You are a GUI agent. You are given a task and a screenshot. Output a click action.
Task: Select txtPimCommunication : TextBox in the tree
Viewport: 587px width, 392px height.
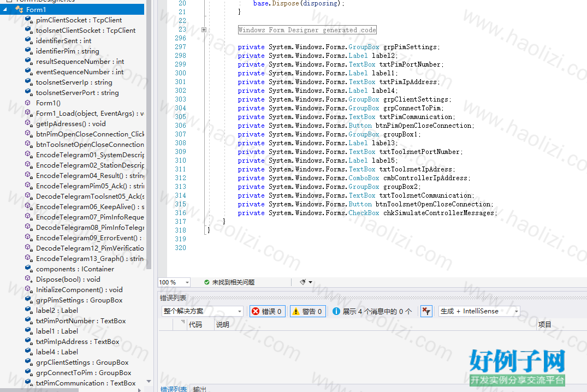click(x=86, y=383)
